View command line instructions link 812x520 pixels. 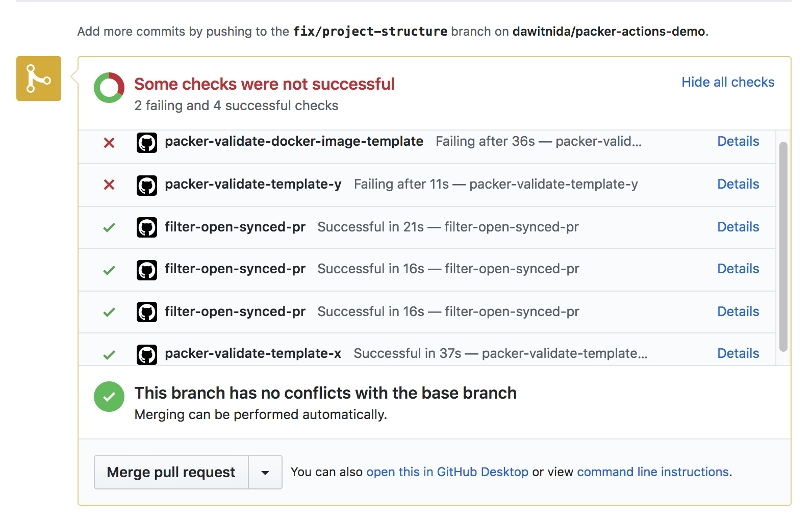(x=653, y=472)
